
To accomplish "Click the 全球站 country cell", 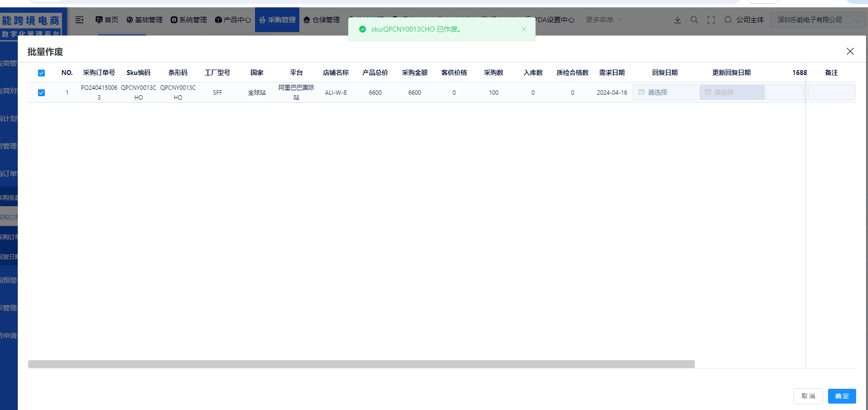I will coord(257,92).
